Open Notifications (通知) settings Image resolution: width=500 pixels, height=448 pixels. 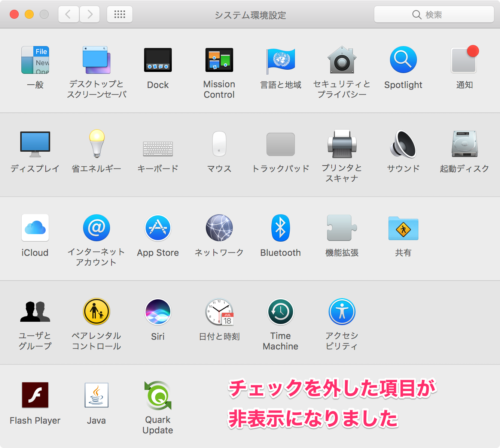pyautogui.click(x=464, y=60)
